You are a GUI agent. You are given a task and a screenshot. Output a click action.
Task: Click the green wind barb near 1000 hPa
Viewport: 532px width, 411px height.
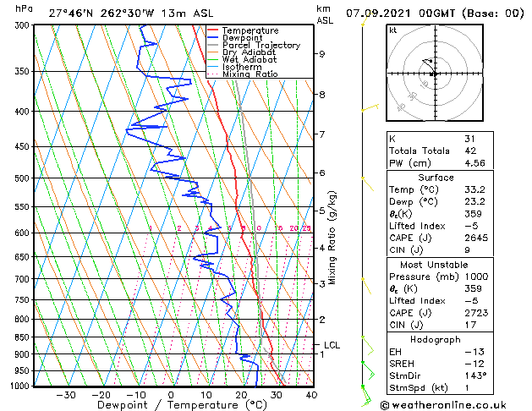365,396
